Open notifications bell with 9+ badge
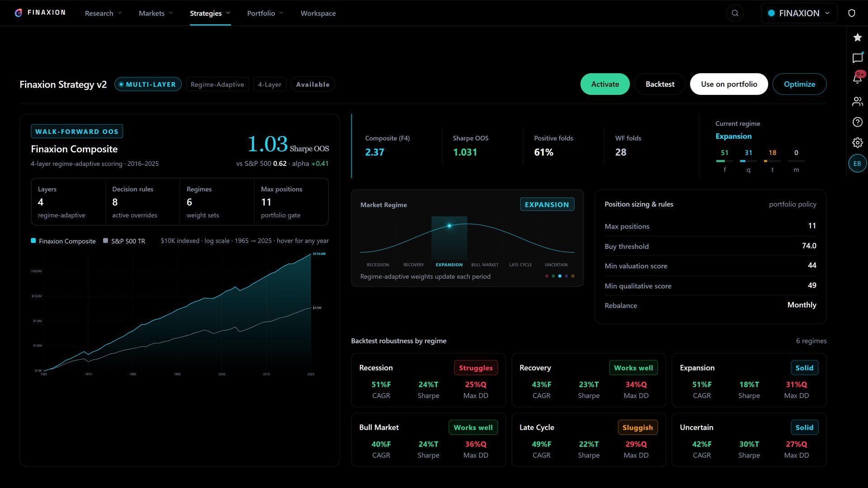868x488 pixels. pyautogui.click(x=857, y=79)
